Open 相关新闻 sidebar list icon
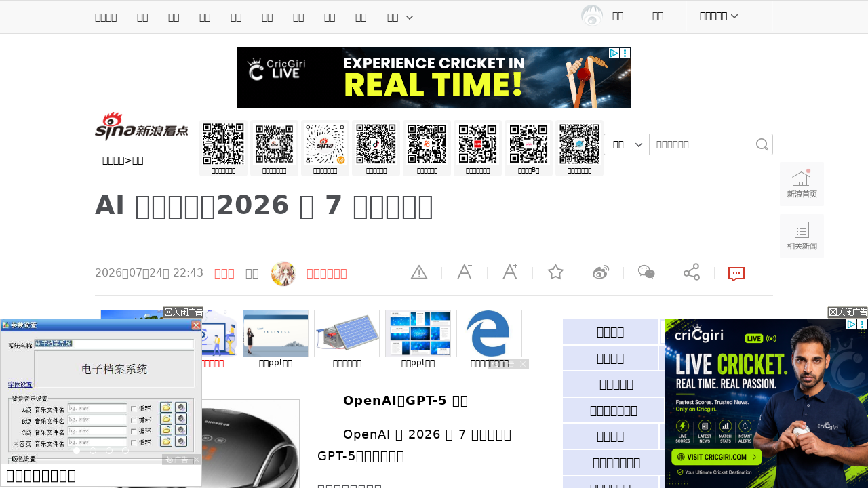This screenshot has width=868, height=488. [802, 236]
